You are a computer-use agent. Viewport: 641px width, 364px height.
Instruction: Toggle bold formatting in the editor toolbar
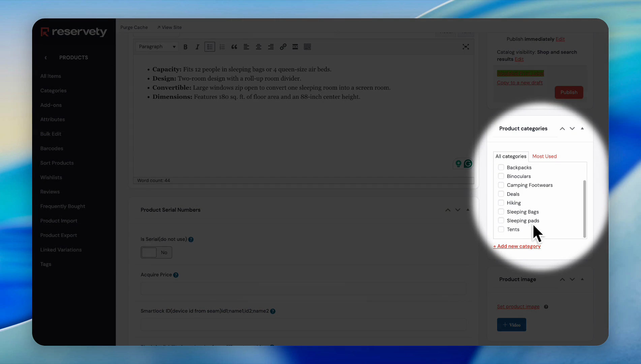(185, 47)
